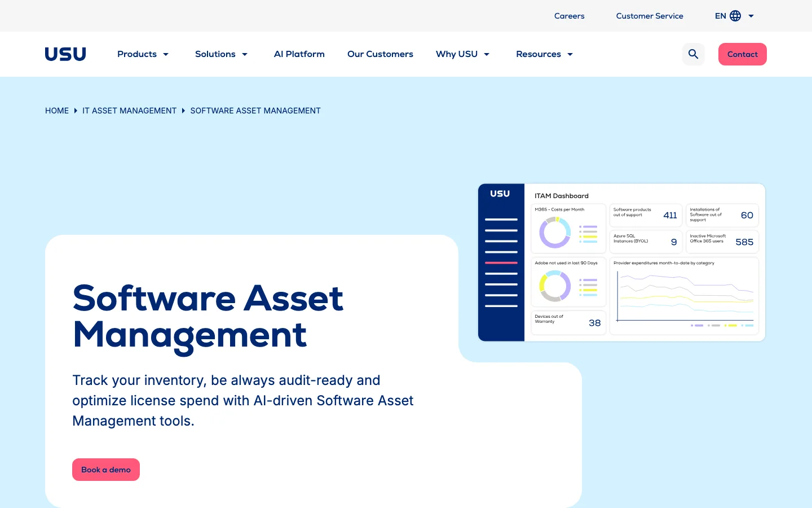This screenshot has height=508, width=812.
Task: Open the Our Customers menu item
Action: [x=380, y=54]
